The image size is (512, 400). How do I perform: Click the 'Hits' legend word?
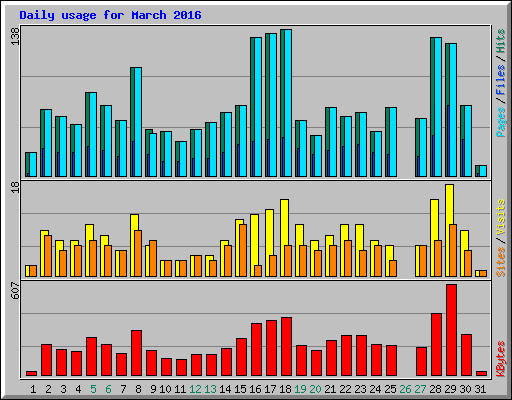tap(501, 41)
